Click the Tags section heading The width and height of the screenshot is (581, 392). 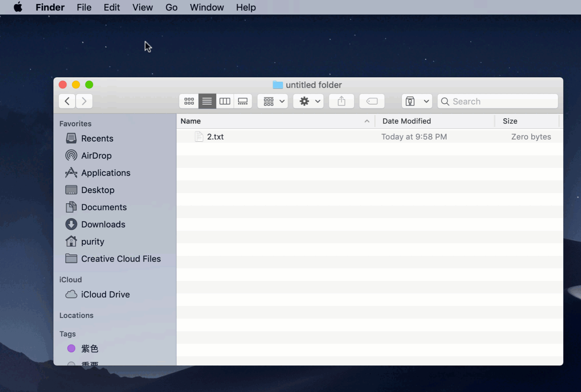coord(68,334)
